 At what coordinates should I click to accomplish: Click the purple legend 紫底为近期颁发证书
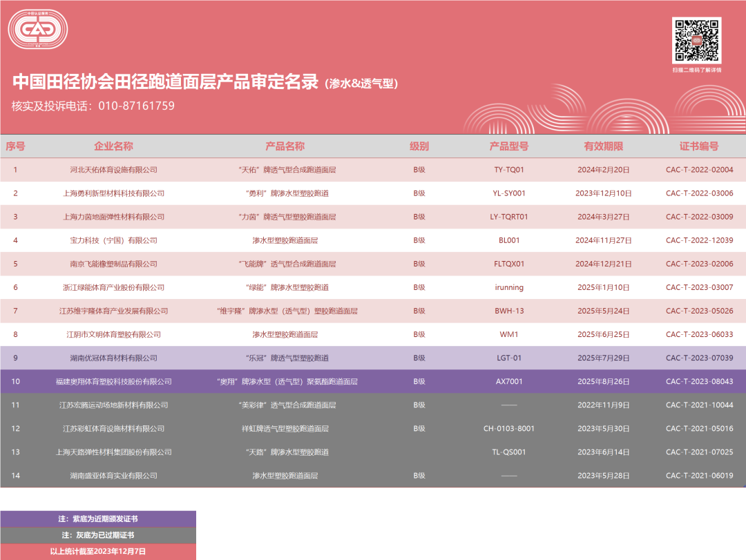click(x=98, y=519)
